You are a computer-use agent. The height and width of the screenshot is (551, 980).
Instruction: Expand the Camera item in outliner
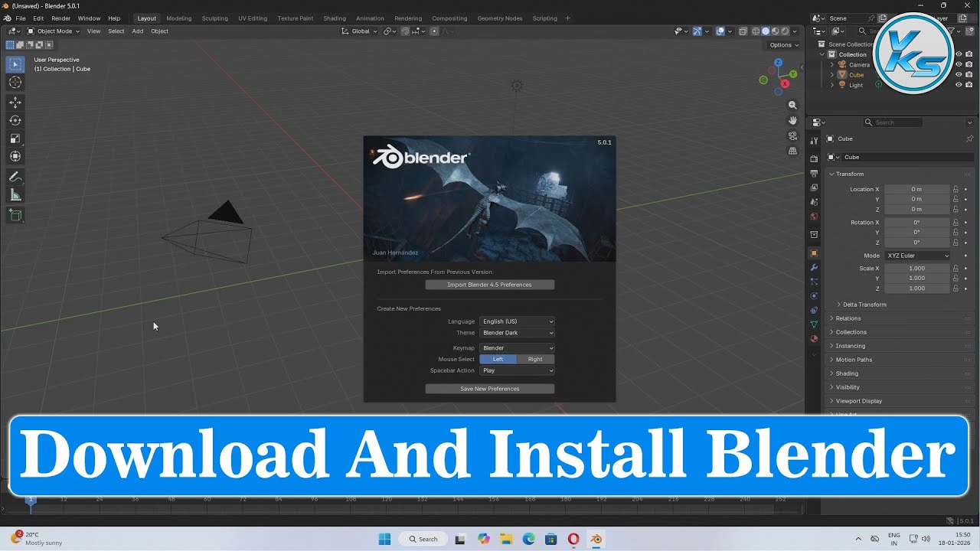pos(832,65)
